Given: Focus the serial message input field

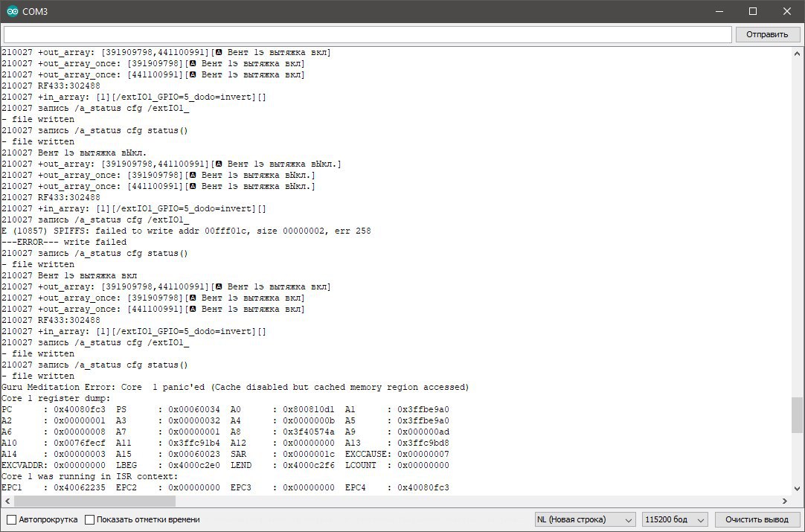Looking at the screenshot, I should pyautogui.click(x=368, y=34).
